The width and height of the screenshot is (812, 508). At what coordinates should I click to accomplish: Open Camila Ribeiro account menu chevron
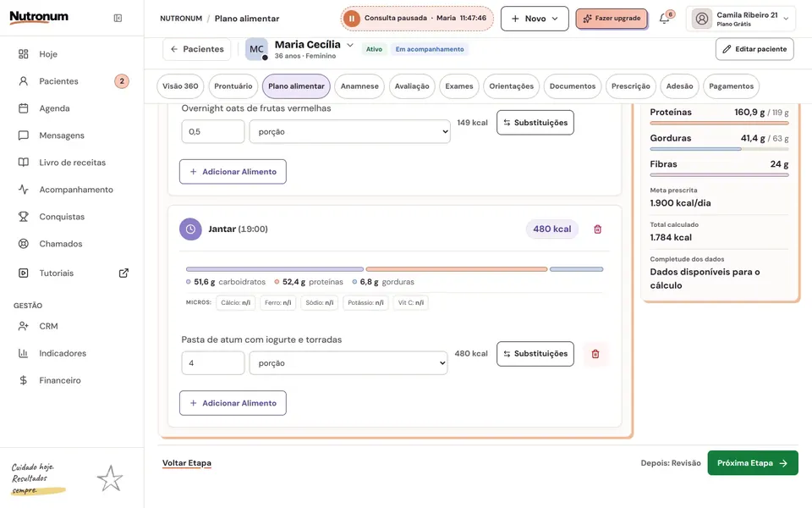point(786,19)
